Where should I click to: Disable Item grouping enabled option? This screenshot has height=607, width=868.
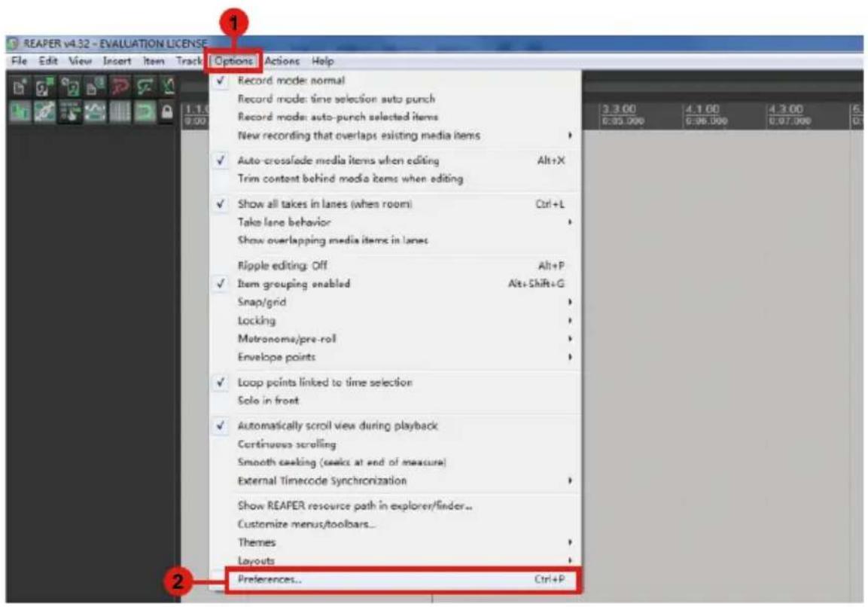pyautogui.click(x=395, y=284)
